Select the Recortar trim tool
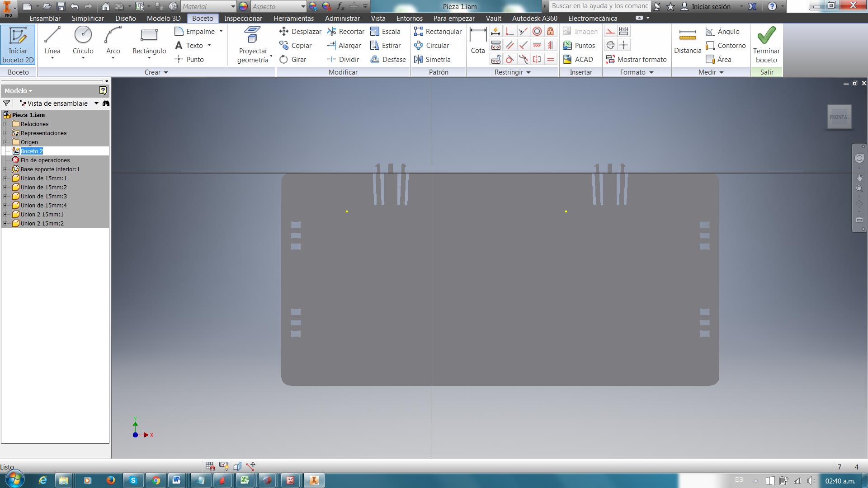 (x=346, y=31)
